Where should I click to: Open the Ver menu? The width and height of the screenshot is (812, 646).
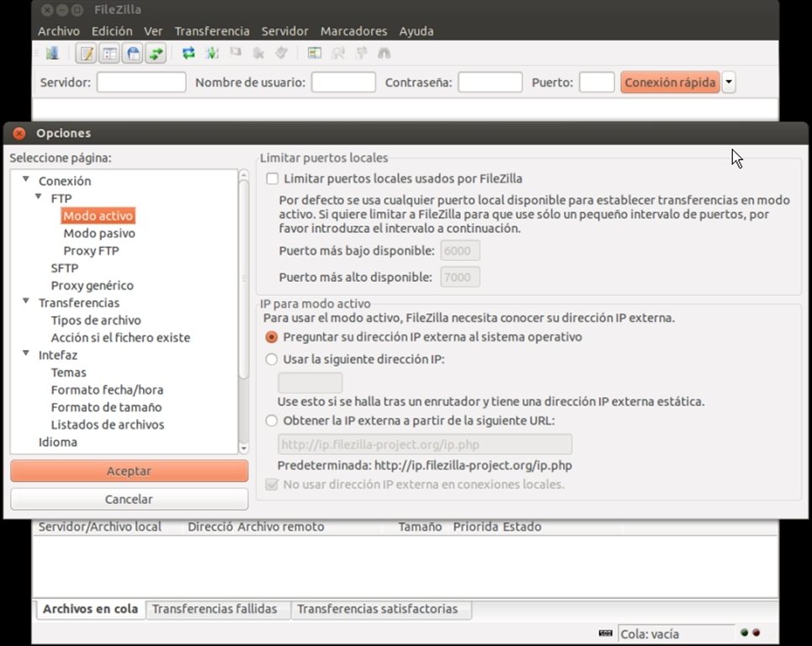tap(153, 31)
